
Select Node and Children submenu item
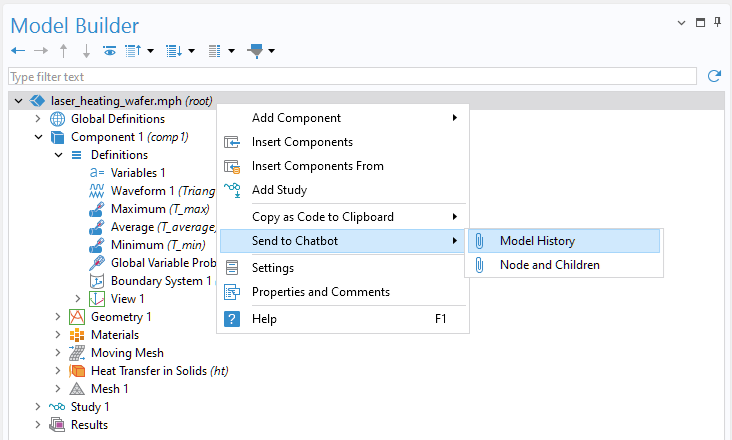click(549, 265)
